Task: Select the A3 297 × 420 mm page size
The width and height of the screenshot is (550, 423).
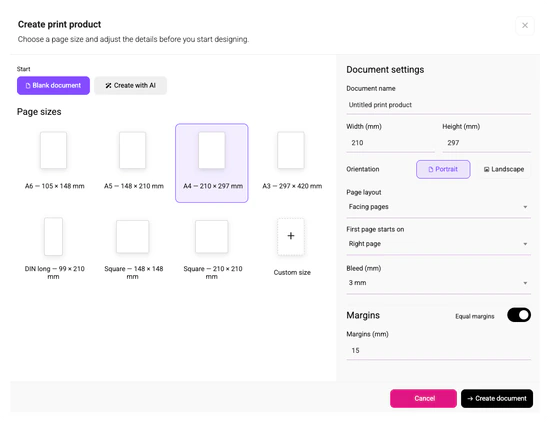Action: 291,163
